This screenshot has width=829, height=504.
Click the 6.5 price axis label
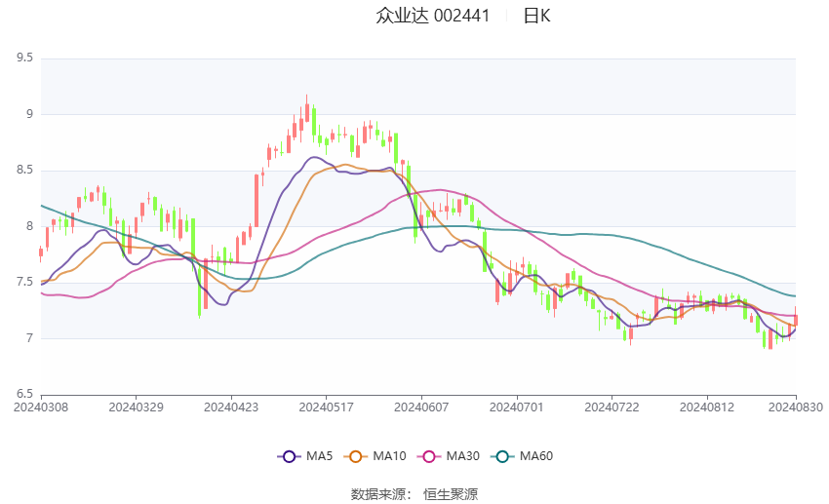[24, 395]
